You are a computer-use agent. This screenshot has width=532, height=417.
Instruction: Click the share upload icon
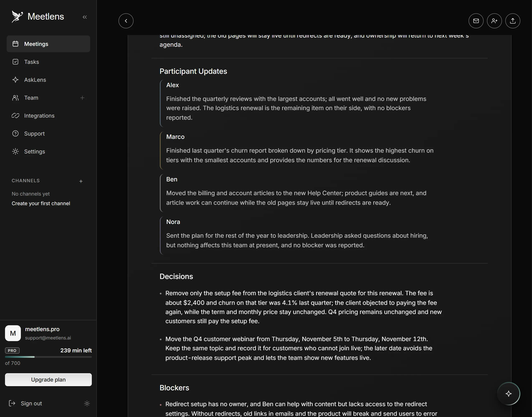[x=512, y=21]
